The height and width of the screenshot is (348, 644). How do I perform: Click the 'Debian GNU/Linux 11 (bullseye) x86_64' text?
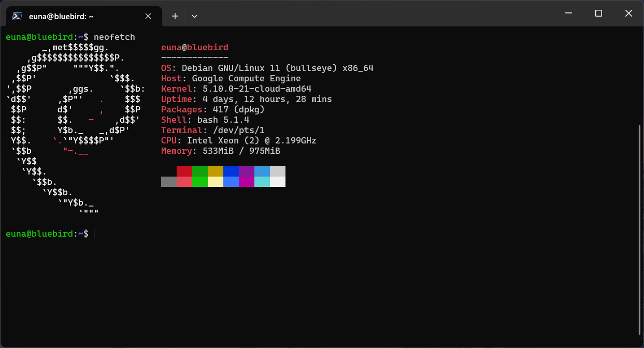(x=278, y=68)
